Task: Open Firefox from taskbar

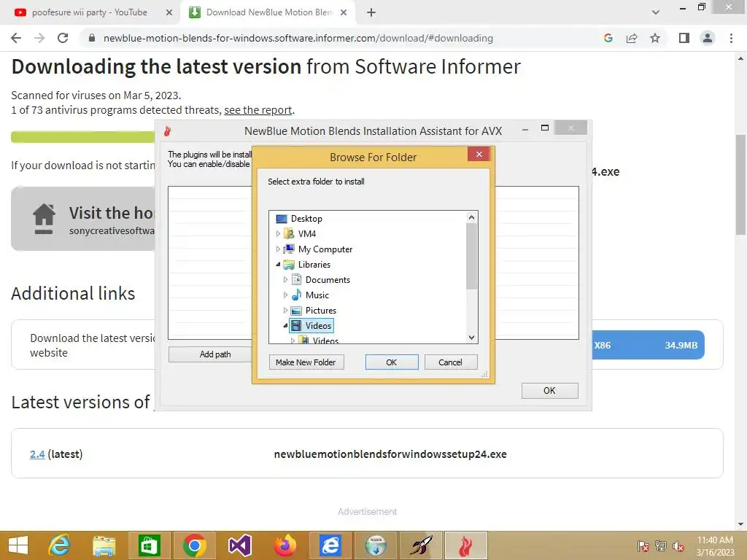Action: pyautogui.click(x=285, y=545)
